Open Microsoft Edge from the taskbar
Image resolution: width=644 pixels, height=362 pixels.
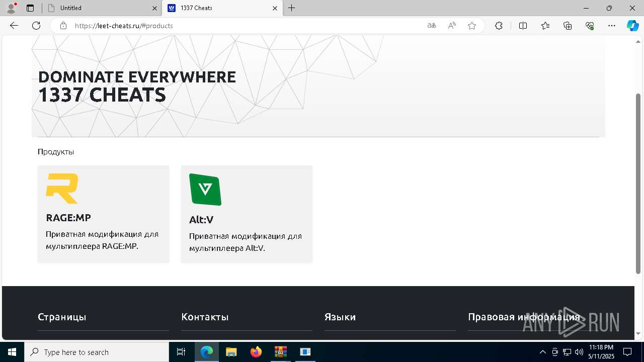(x=207, y=352)
